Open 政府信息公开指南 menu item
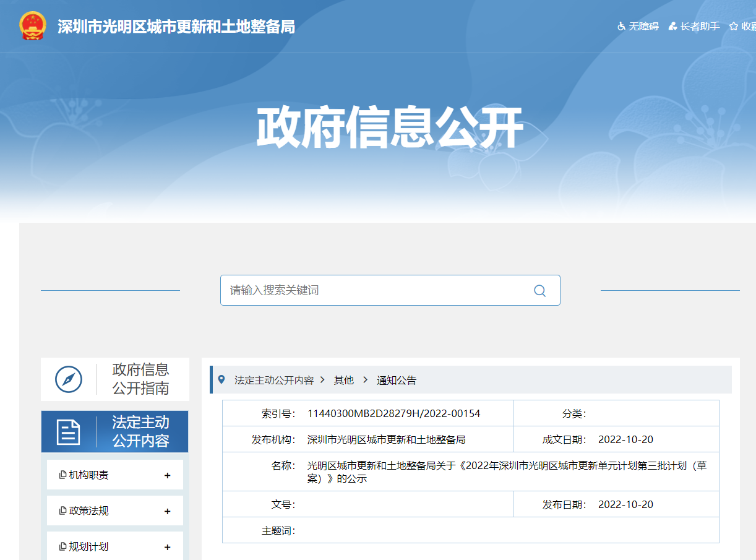Viewport: 756px width, 560px height. (140, 379)
